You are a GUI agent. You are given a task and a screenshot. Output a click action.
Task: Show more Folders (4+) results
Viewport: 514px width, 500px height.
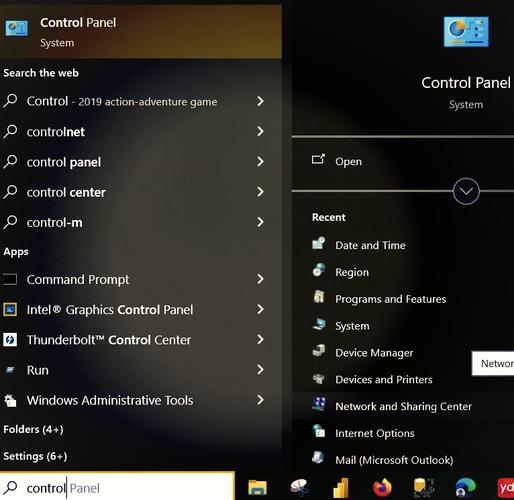coord(33,429)
